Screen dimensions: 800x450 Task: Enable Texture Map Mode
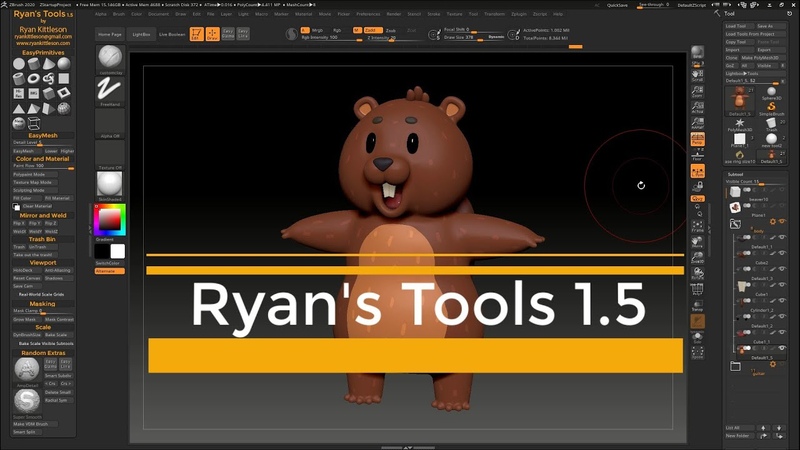click(35, 182)
